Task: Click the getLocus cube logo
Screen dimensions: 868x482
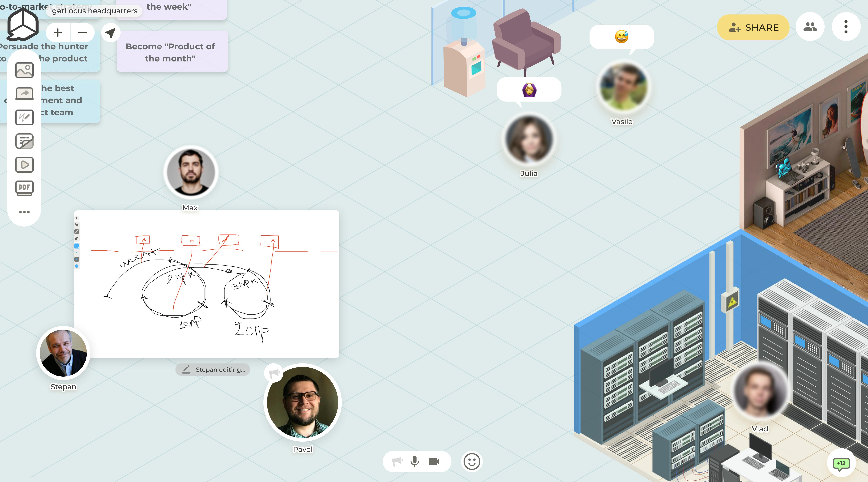Action: pyautogui.click(x=23, y=24)
